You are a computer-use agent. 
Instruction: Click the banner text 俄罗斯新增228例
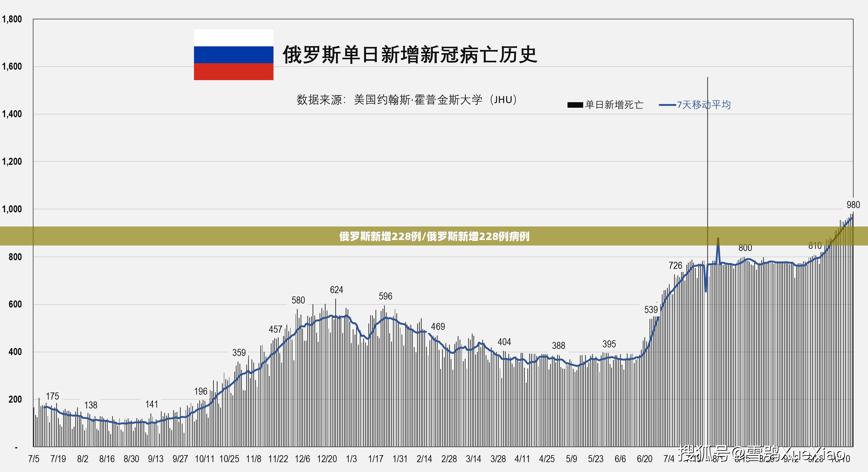pos(380,237)
